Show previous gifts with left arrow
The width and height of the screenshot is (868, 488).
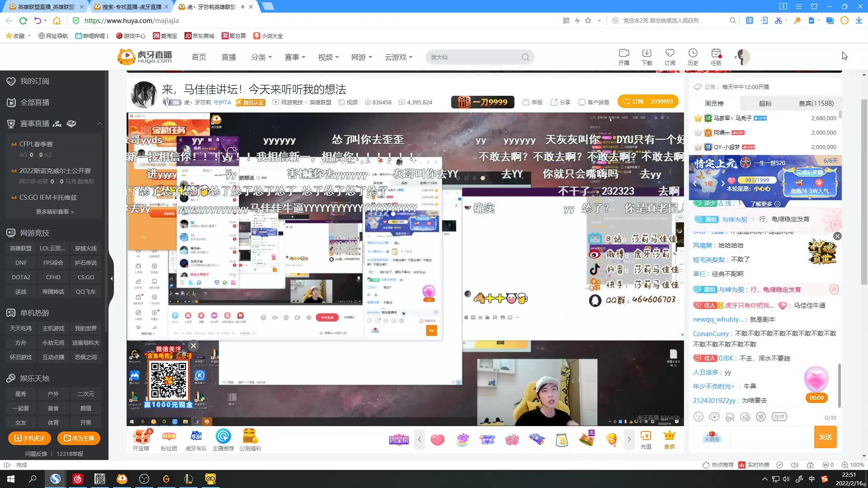click(420, 439)
